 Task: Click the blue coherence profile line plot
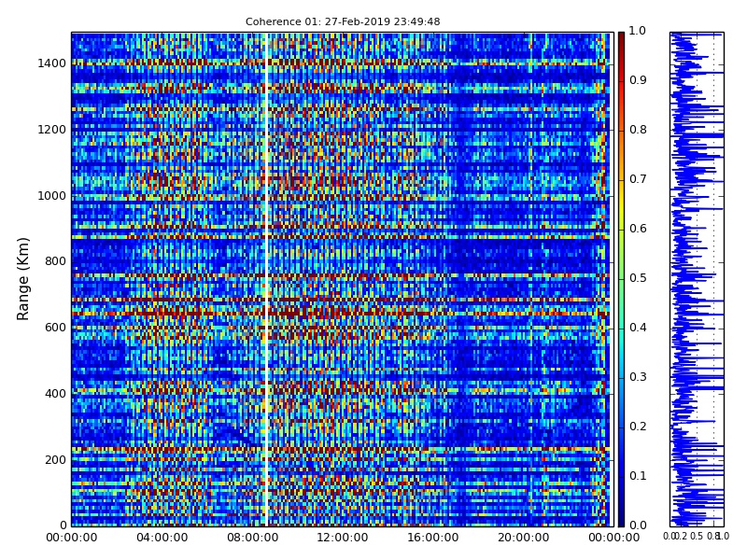[697, 279]
